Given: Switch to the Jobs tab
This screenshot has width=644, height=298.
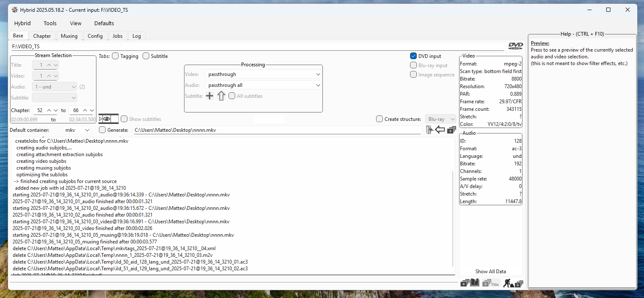Looking at the screenshot, I should pos(117,36).
